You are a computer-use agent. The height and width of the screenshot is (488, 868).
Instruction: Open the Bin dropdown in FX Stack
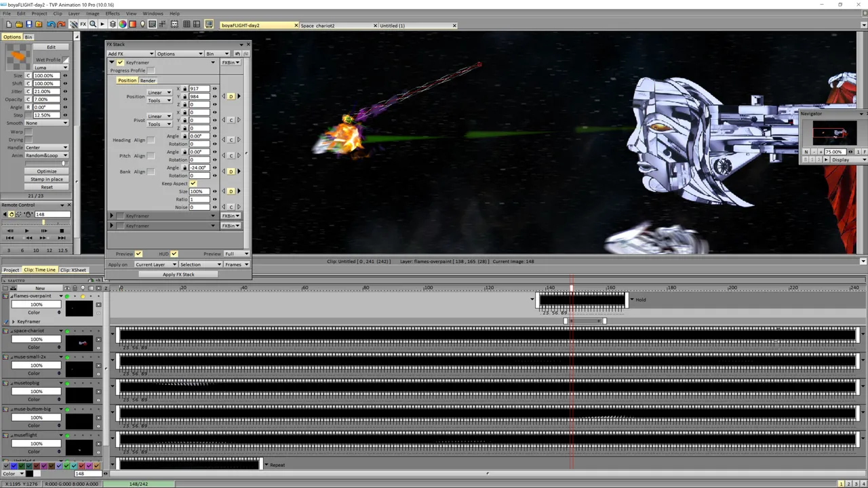point(218,54)
